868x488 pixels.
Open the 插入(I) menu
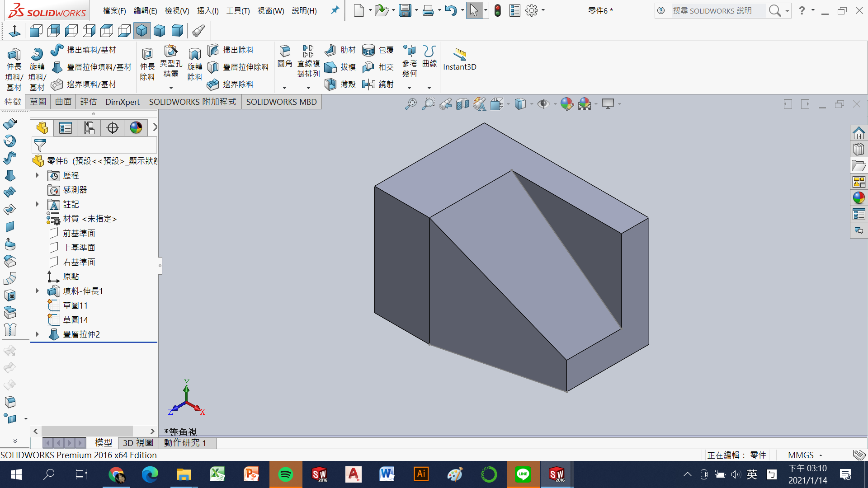coord(208,10)
